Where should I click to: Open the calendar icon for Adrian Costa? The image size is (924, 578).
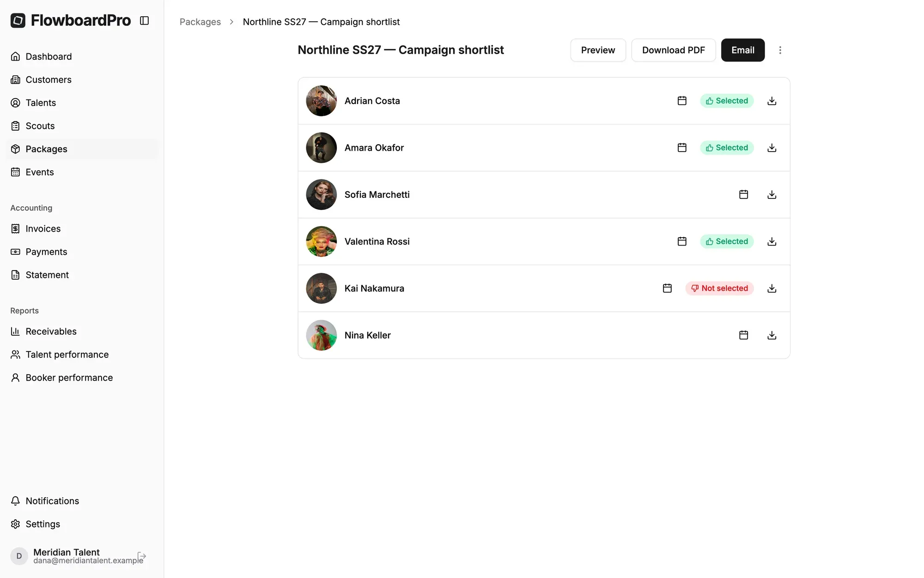click(682, 101)
